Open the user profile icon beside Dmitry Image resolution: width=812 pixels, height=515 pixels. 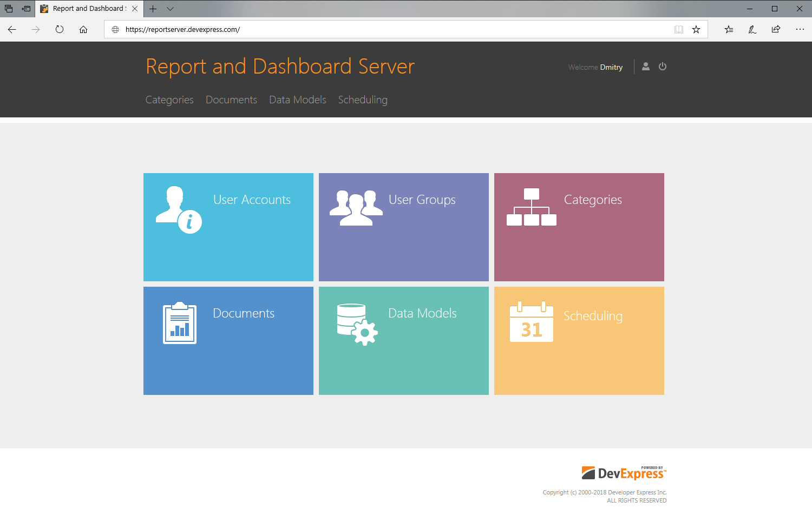[x=646, y=67]
